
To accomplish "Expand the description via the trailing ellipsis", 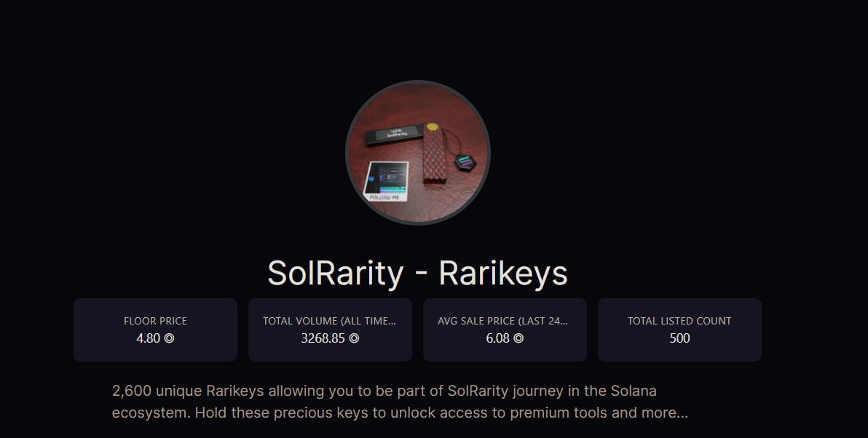I will click(x=680, y=414).
